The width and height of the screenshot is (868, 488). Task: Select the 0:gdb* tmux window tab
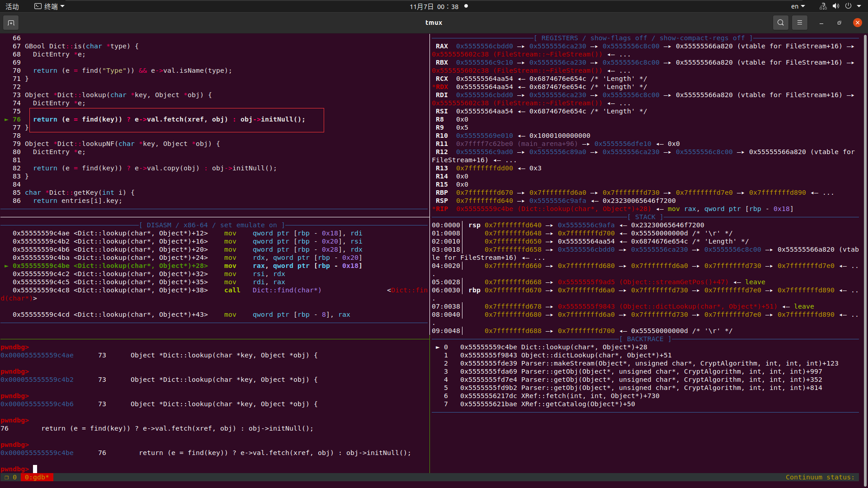pyautogui.click(x=37, y=477)
